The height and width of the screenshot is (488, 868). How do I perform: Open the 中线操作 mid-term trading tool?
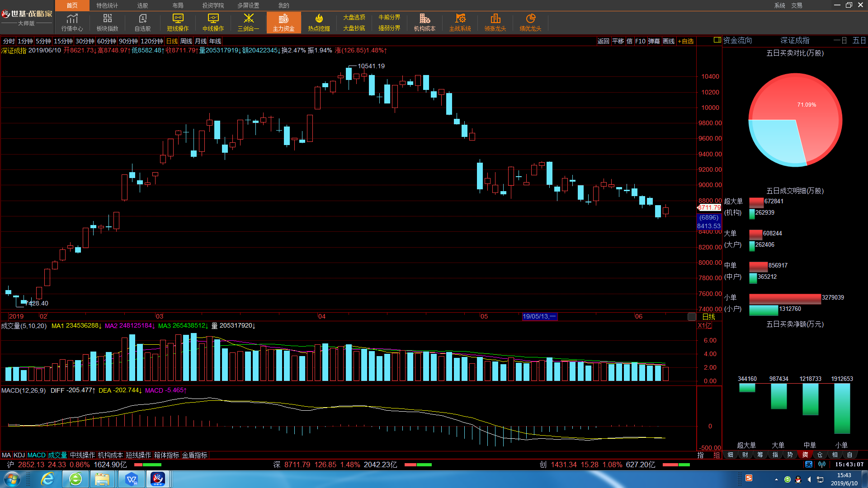[x=213, y=22]
